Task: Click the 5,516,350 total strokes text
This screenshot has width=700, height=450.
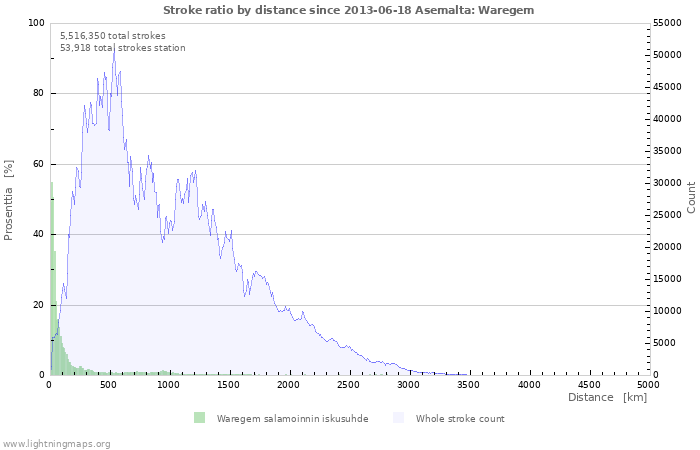Action: pyautogui.click(x=113, y=36)
